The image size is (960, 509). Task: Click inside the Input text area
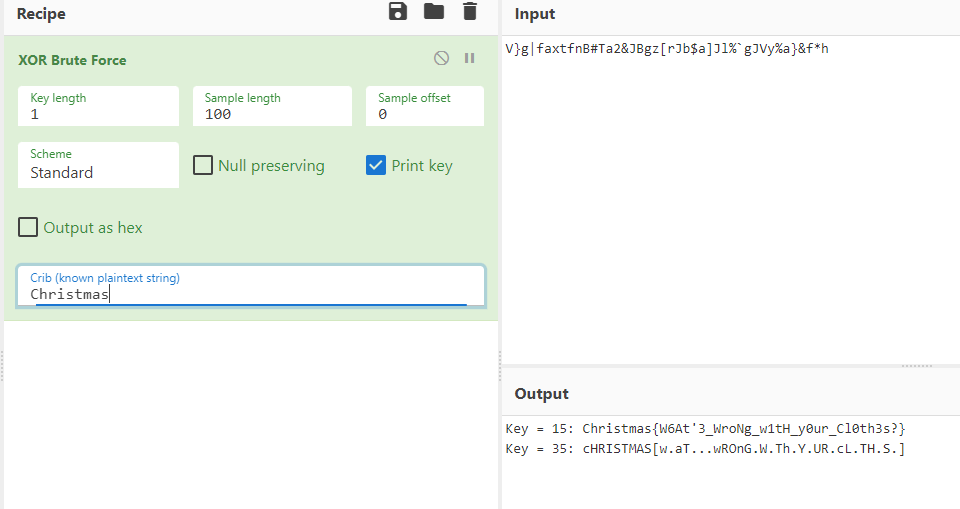tap(730, 200)
